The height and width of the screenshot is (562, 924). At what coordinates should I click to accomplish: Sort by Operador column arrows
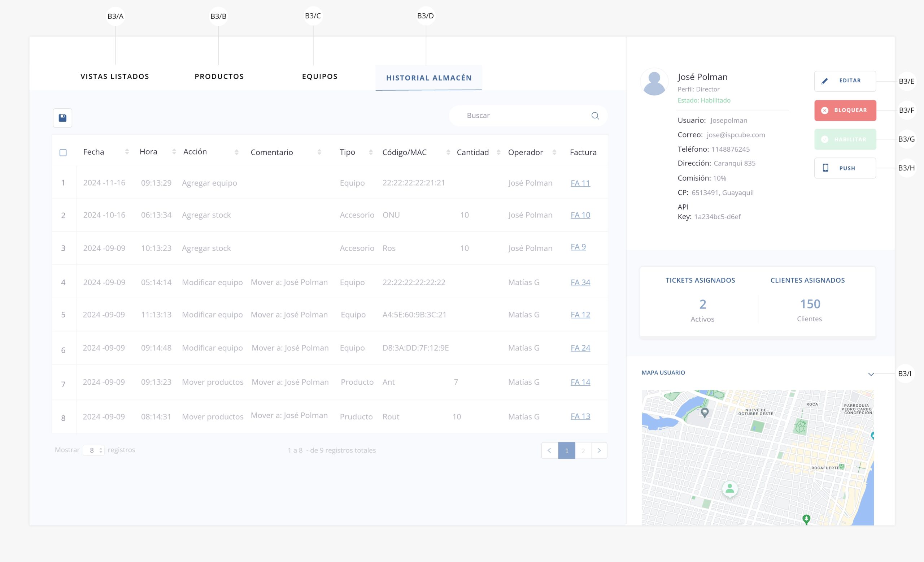(x=554, y=152)
